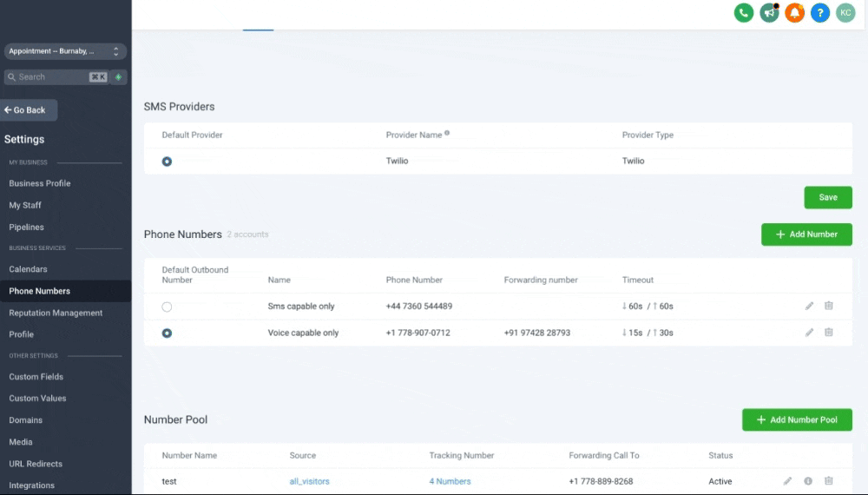
Task: Open the Reputation Management menu item
Action: [x=56, y=313]
